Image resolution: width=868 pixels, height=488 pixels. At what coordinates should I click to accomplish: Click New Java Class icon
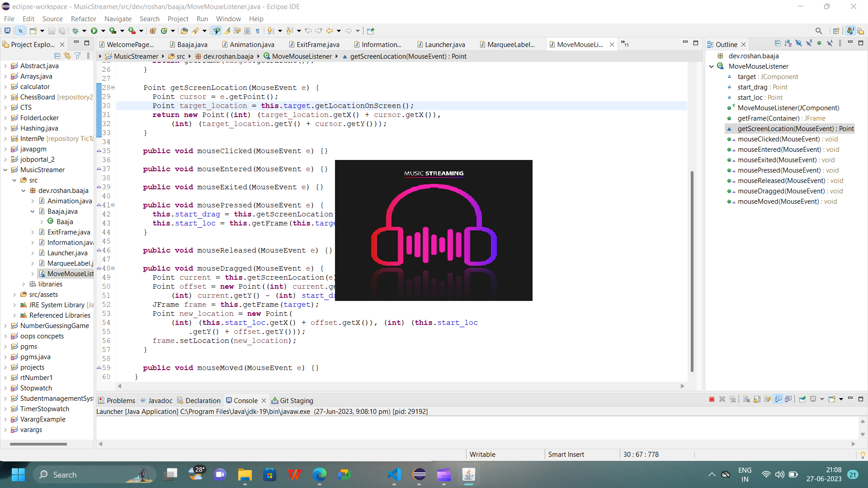[x=164, y=31]
